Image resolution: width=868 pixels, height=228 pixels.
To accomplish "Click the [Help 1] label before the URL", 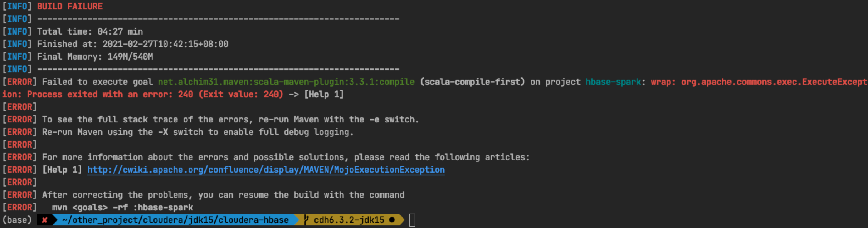I will 62,170.
